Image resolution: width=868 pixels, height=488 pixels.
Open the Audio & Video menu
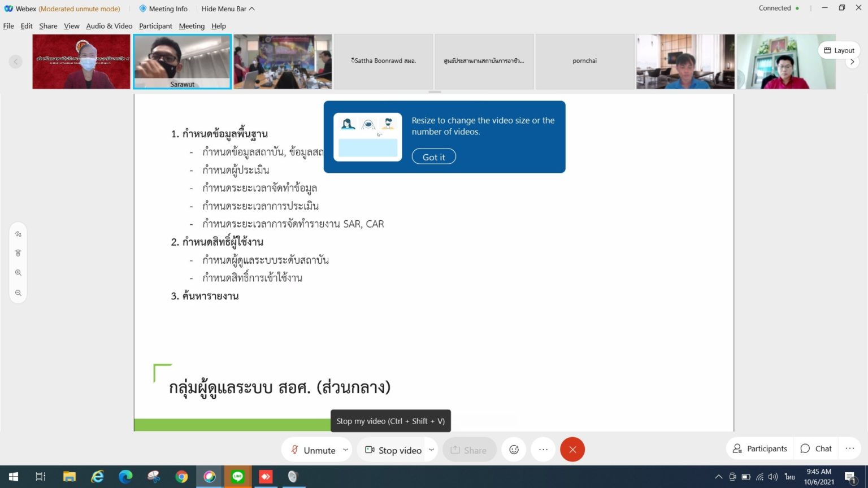109,26
